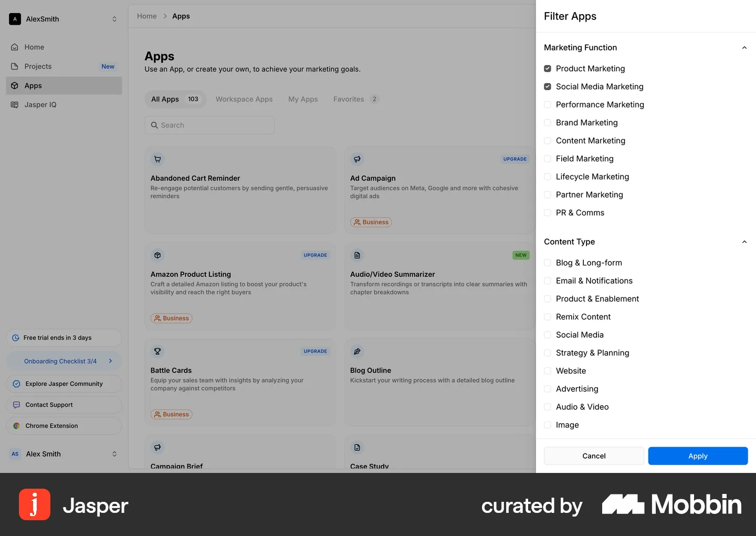Collapse the Marketing Function section
The width and height of the screenshot is (756, 536).
click(744, 48)
